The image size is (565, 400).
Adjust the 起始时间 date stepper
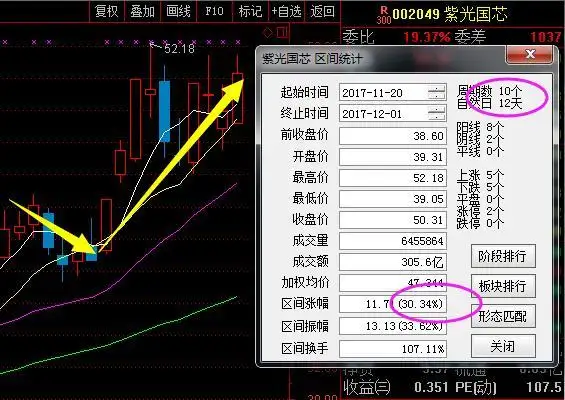(x=436, y=93)
